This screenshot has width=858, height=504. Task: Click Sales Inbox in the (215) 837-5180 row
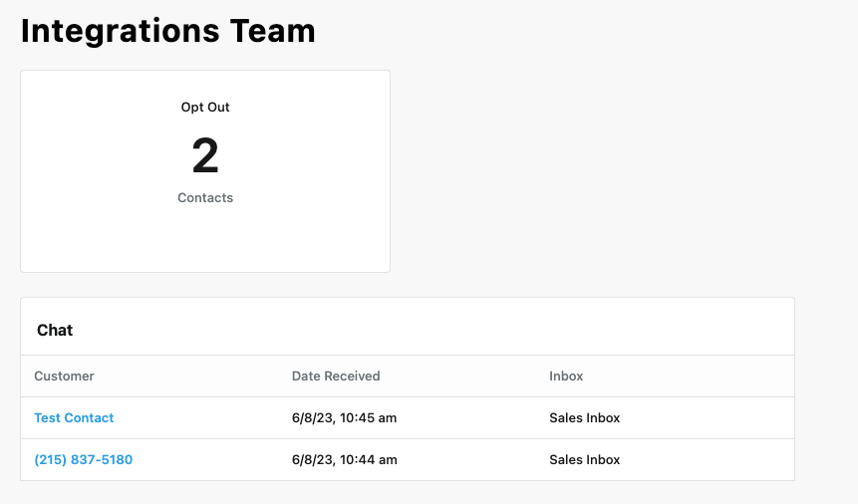coord(584,460)
